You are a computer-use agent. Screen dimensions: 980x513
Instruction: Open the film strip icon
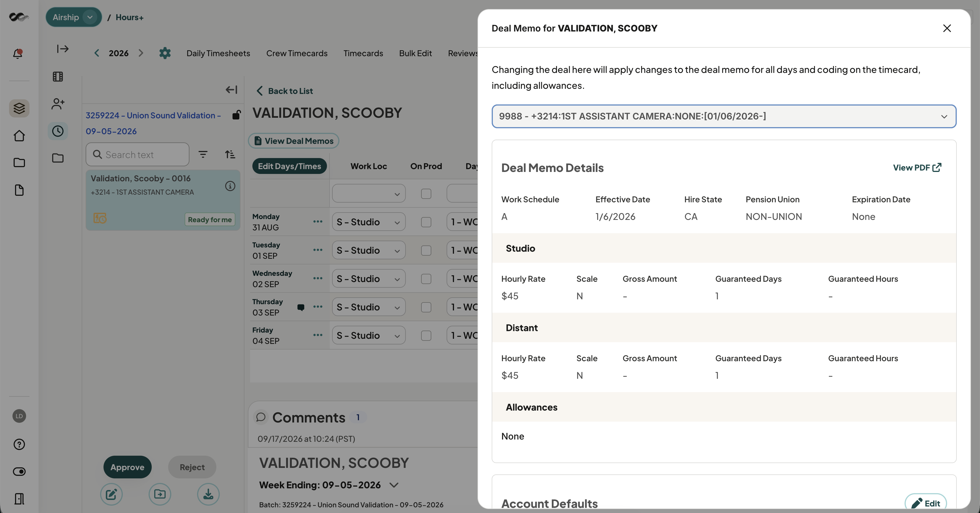[x=58, y=77]
